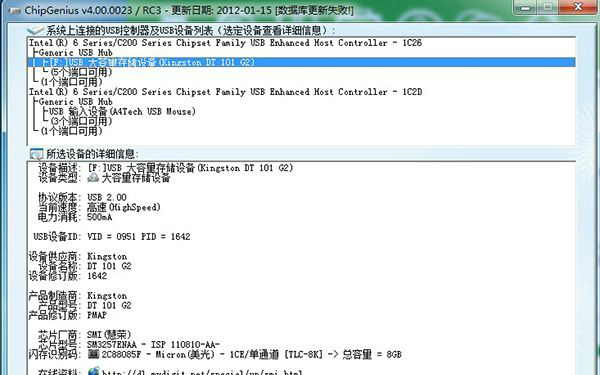Open the mydigit.net online resource link
This screenshot has width=600, height=375.
pyautogui.click(x=202, y=372)
